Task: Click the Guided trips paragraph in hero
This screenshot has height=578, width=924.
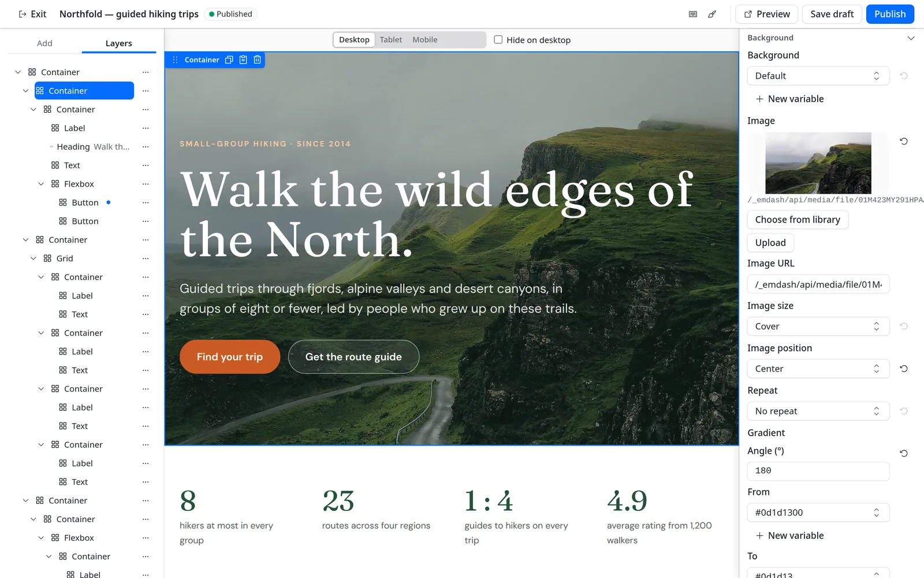Action: click(x=378, y=298)
